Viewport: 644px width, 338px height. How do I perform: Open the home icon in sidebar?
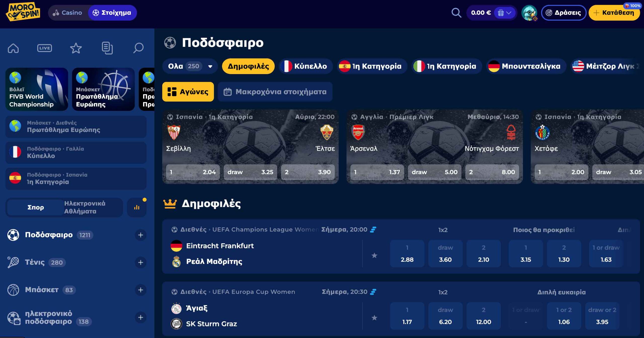[13, 48]
